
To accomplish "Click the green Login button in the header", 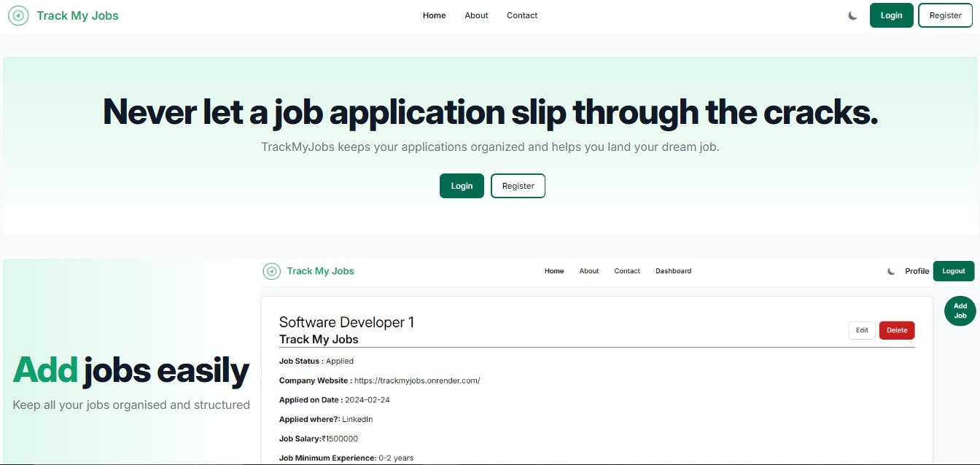I will click(x=891, y=15).
